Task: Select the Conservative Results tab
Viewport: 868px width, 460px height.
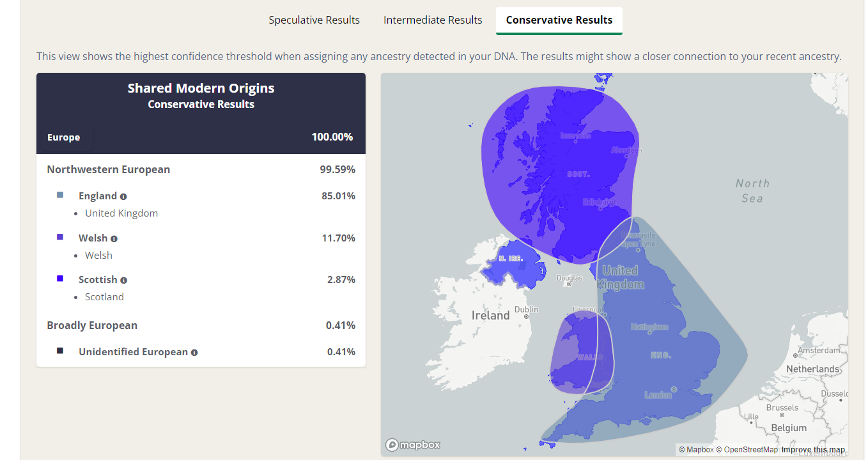Action: pos(559,20)
